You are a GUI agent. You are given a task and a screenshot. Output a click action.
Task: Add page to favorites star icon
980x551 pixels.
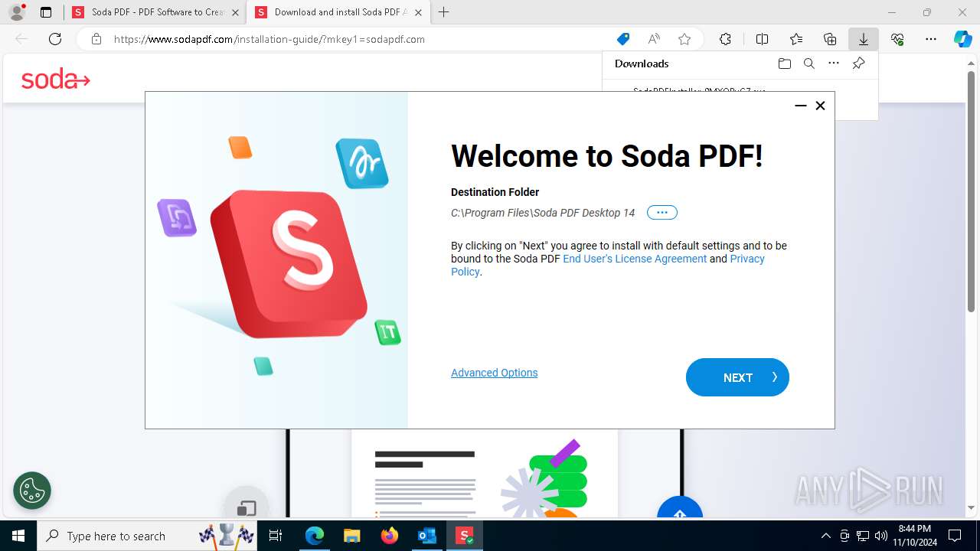coord(684,39)
